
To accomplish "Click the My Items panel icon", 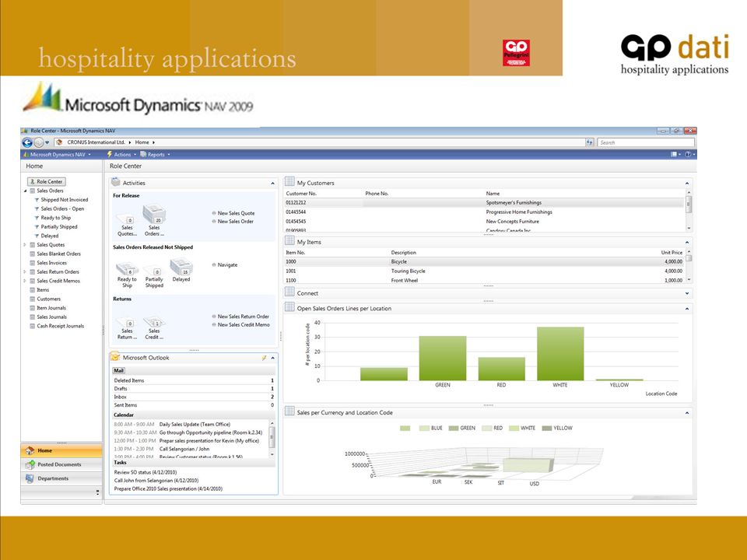I will 289,241.
